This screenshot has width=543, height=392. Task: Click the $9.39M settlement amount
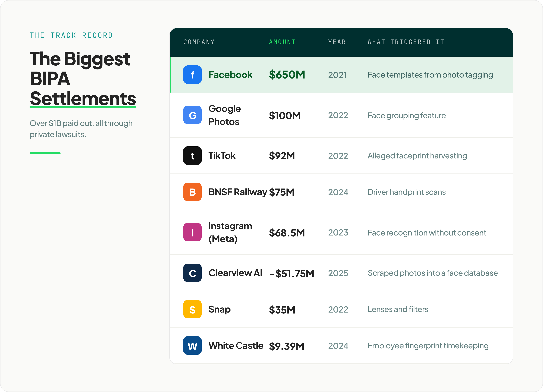pyautogui.click(x=287, y=346)
